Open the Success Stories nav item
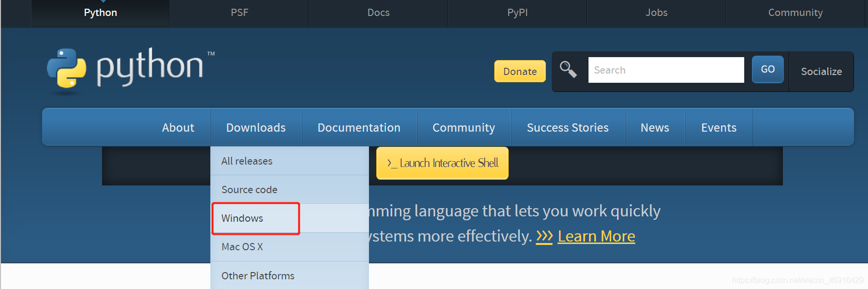Screen dimensions: 868x289 (x=568, y=127)
